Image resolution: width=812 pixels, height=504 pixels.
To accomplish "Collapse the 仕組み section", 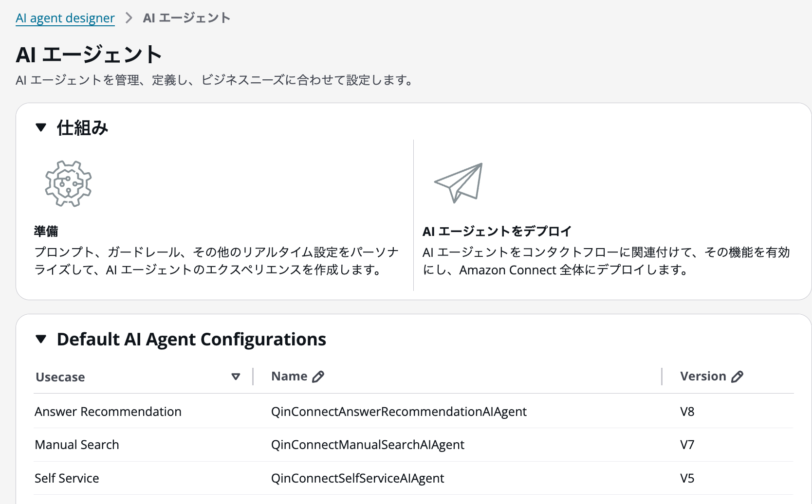I will (41, 127).
